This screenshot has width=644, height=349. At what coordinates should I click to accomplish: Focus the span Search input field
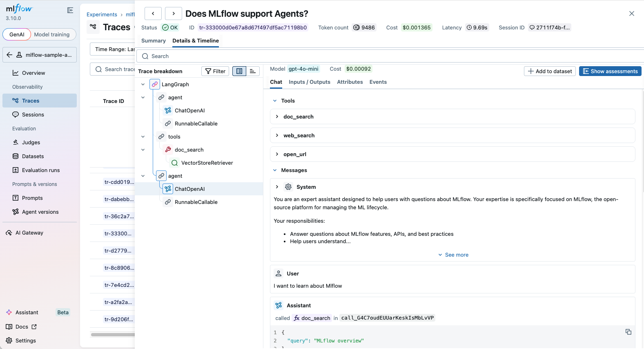click(390, 56)
